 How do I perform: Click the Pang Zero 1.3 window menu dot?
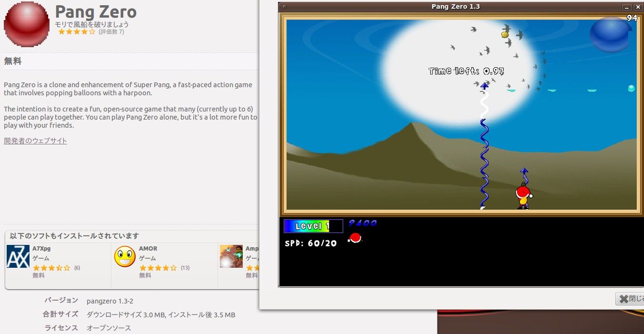(x=284, y=7)
